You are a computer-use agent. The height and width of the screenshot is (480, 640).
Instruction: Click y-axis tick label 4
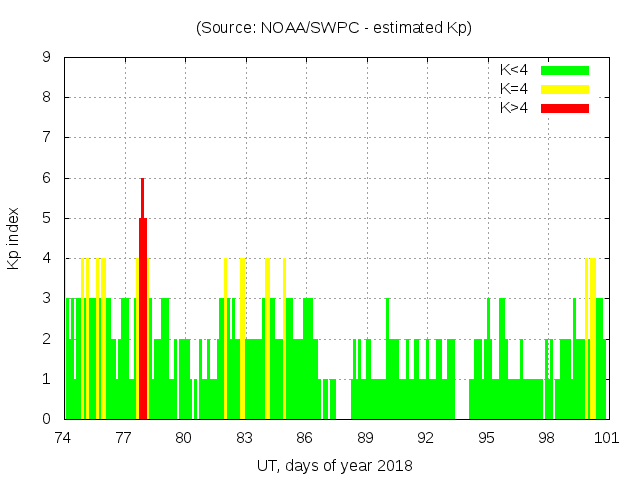coord(47,258)
